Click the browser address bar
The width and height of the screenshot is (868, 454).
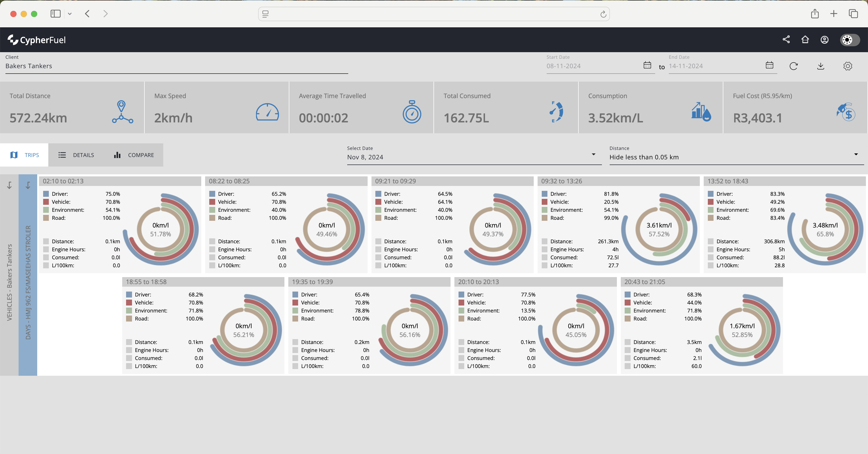tap(434, 14)
